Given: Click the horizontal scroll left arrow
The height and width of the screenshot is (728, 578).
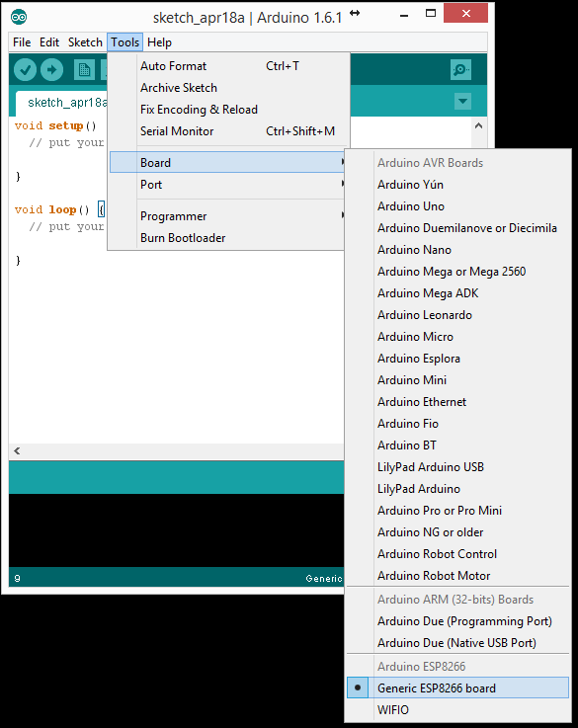Looking at the screenshot, I should pyautogui.click(x=17, y=450).
